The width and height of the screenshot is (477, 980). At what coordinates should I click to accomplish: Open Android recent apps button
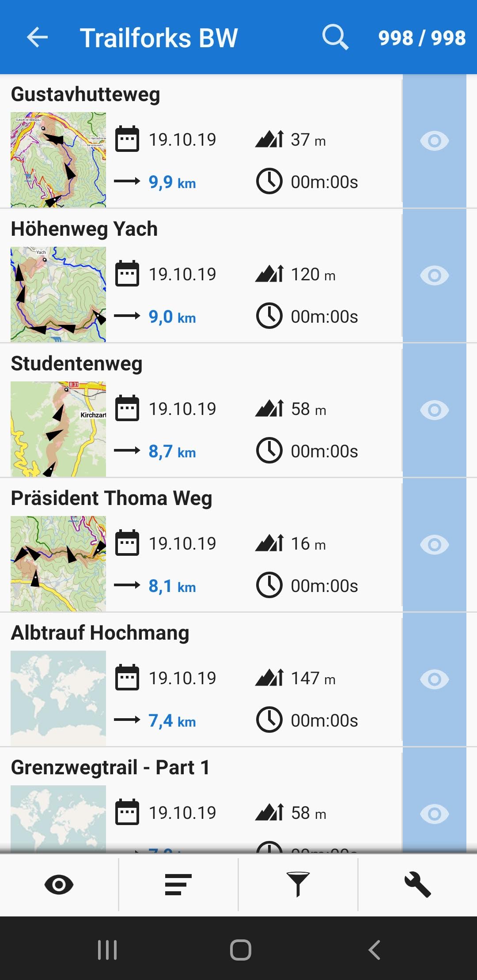[x=107, y=950]
